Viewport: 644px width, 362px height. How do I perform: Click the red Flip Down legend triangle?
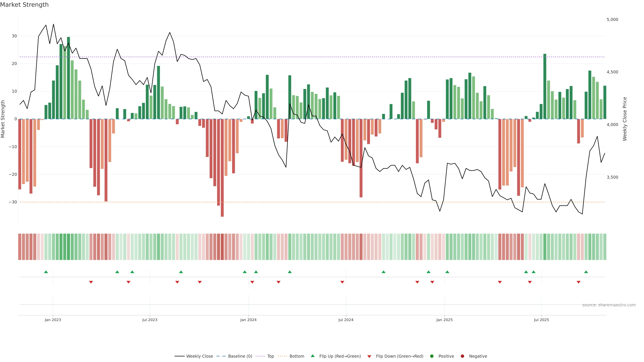369,356
